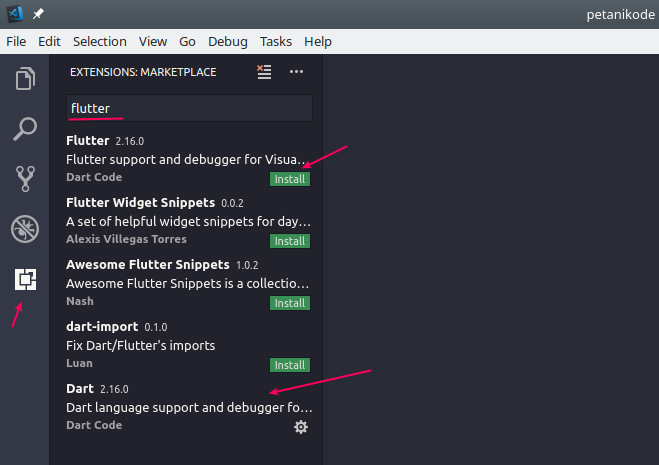659x465 pixels.
Task: Select the Dart 2.16.0 extension entry
Action: click(x=190, y=407)
